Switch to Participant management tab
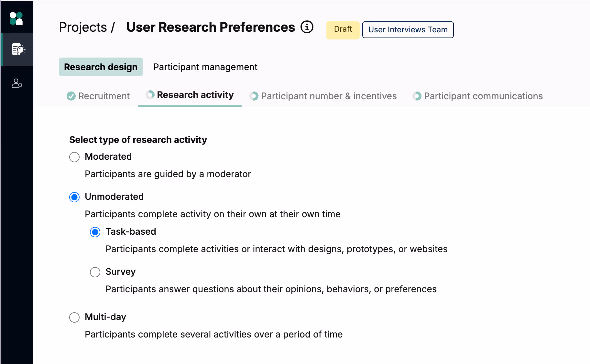The image size is (590, 364). [x=205, y=67]
